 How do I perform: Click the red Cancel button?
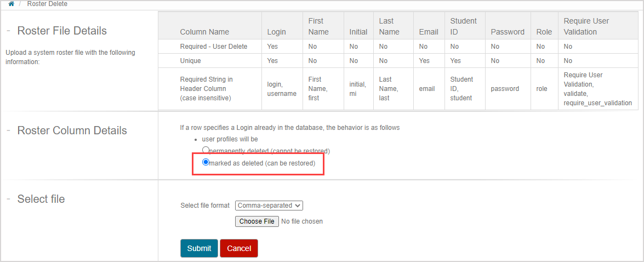pyautogui.click(x=238, y=248)
